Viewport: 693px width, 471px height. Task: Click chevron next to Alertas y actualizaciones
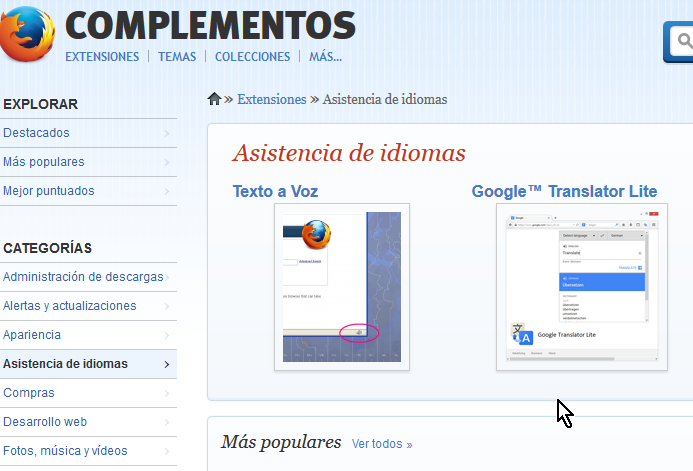click(x=167, y=306)
